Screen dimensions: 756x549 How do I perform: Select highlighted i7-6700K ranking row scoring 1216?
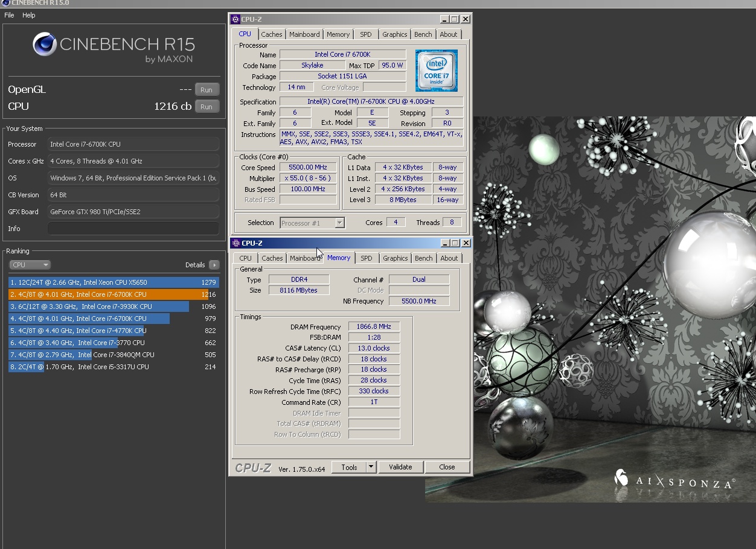click(114, 294)
